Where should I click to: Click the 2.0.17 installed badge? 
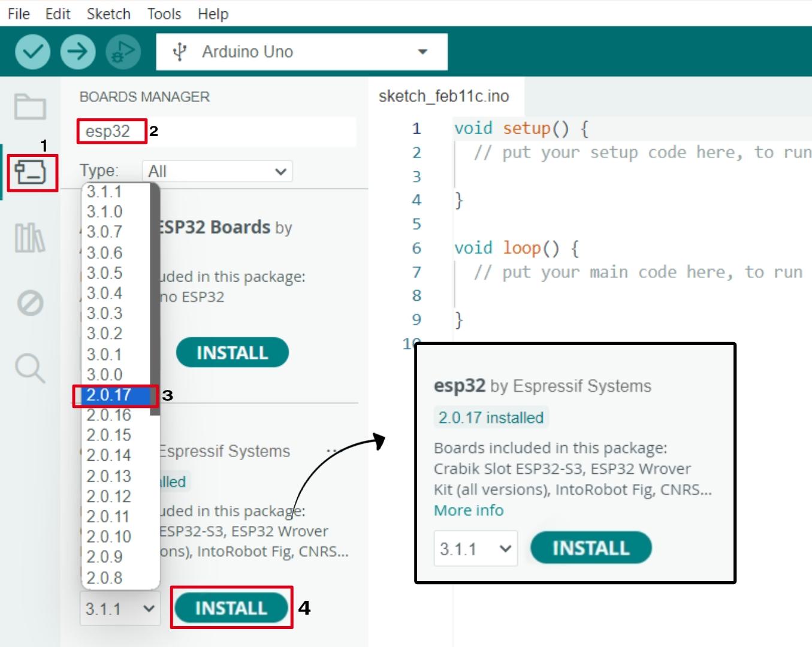pyautogui.click(x=491, y=418)
